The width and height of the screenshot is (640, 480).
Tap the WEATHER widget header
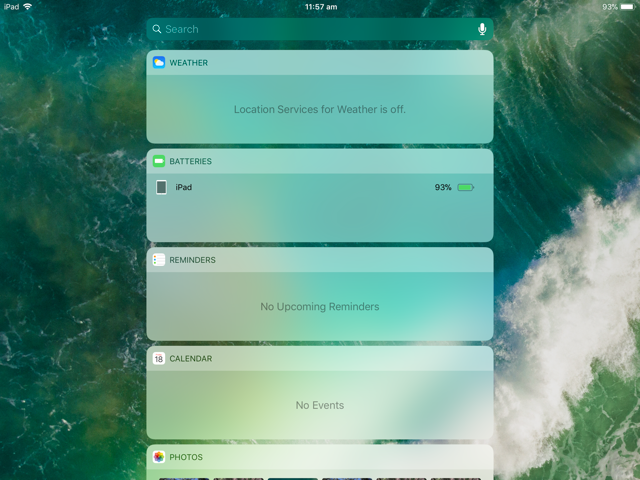pos(320,62)
